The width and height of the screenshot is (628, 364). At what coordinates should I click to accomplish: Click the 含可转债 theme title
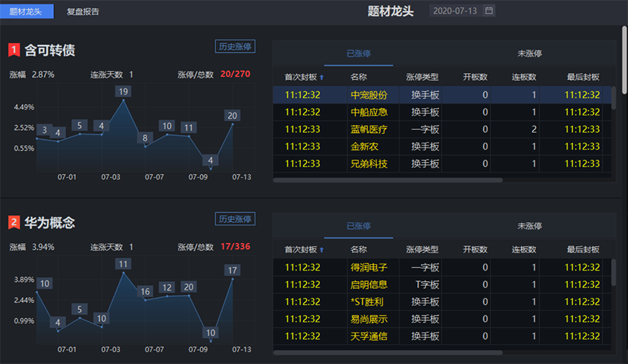point(50,51)
